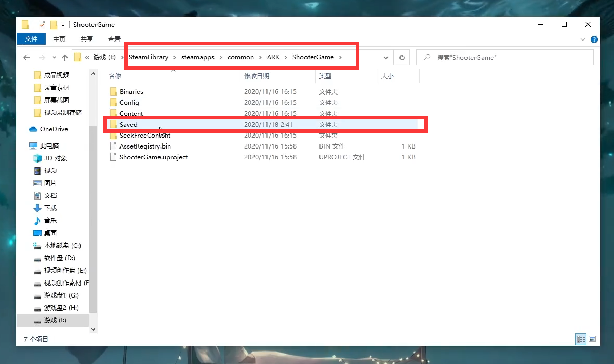614x364 pixels.
Task: Click the 修改日期 column header
Action: click(x=257, y=76)
